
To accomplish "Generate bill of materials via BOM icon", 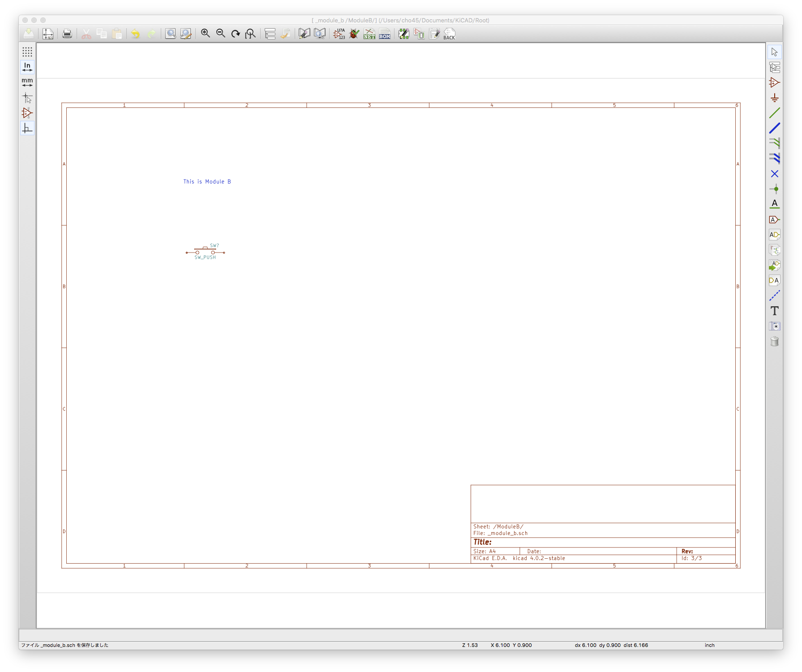I will coord(385,34).
